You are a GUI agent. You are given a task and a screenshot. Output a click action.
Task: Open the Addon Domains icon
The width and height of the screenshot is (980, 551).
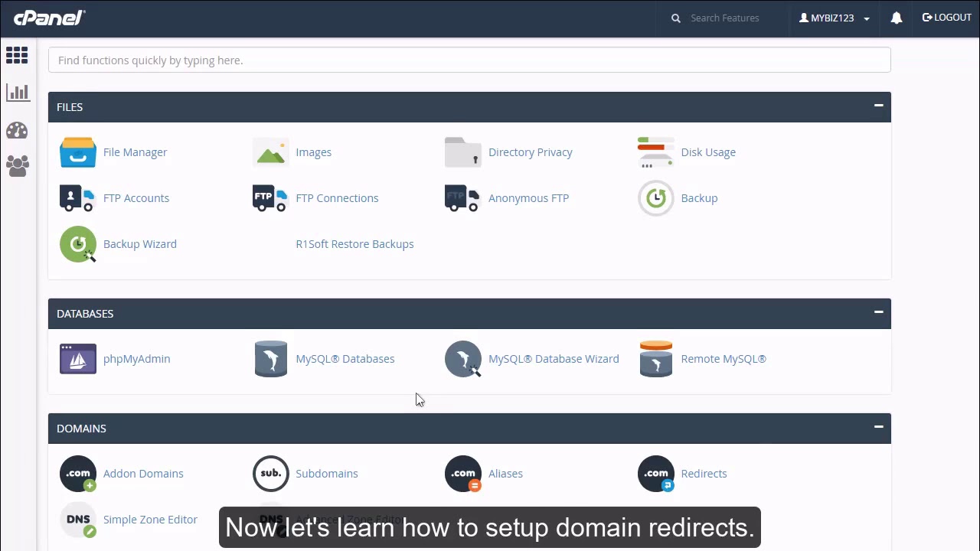[x=78, y=474]
